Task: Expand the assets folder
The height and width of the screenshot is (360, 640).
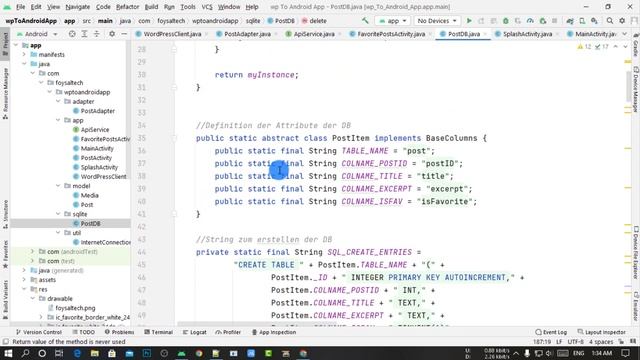Action: pyautogui.click(x=24, y=280)
